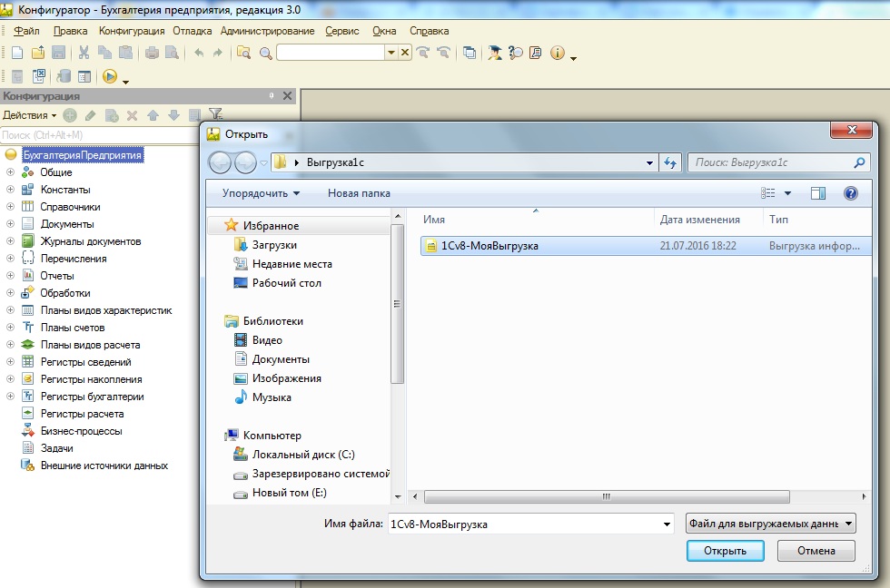The width and height of the screenshot is (890, 588).
Task: Open the Правка menu
Action: point(71,31)
